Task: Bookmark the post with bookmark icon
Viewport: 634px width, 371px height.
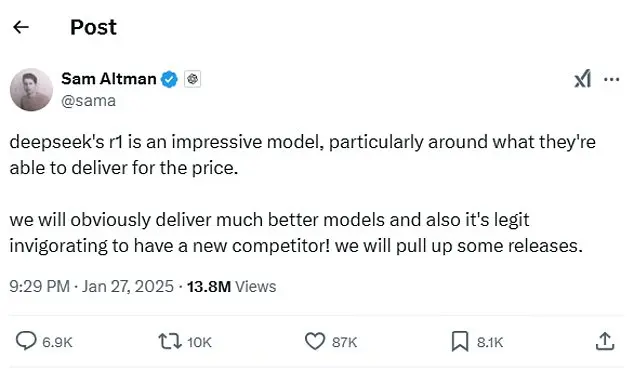Action: click(x=460, y=341)
